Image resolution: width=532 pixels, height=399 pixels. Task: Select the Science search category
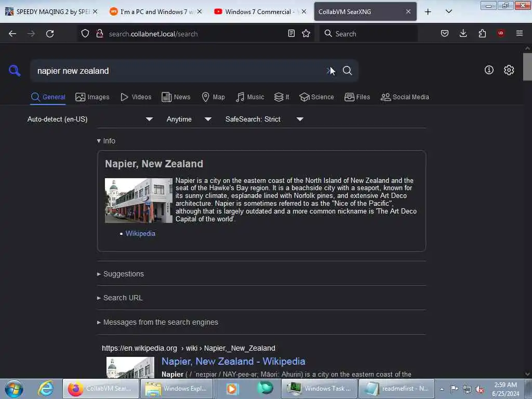(316, 97)
